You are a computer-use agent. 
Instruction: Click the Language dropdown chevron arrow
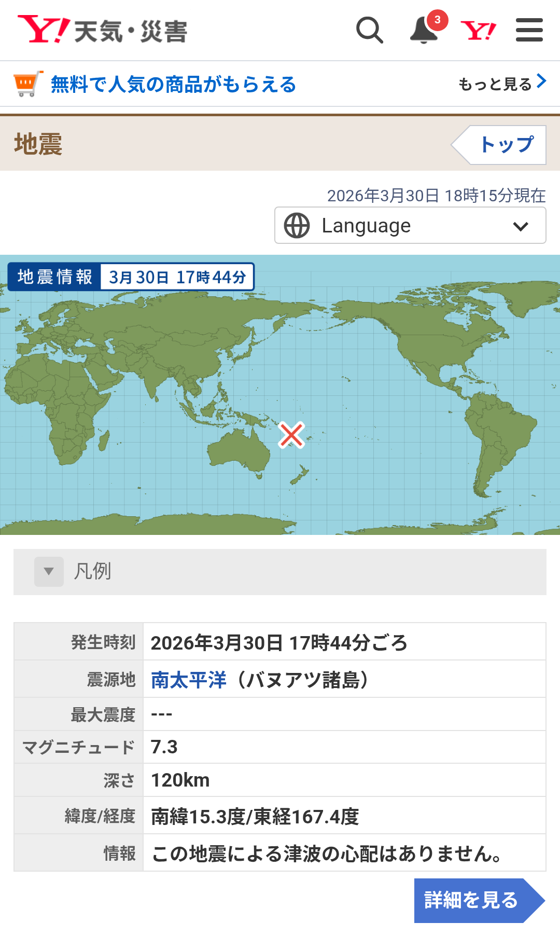520,226
